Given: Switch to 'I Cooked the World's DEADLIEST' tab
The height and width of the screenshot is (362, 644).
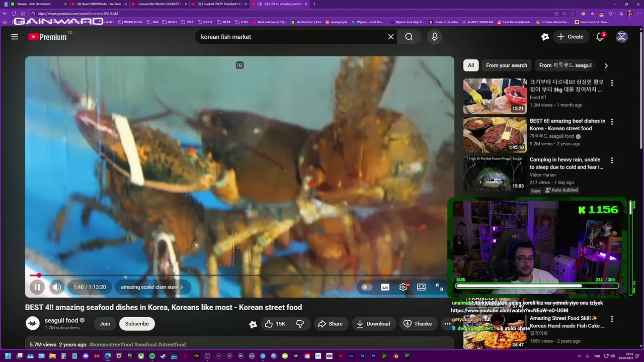Looking at the screenshot, I should [159, 4].
